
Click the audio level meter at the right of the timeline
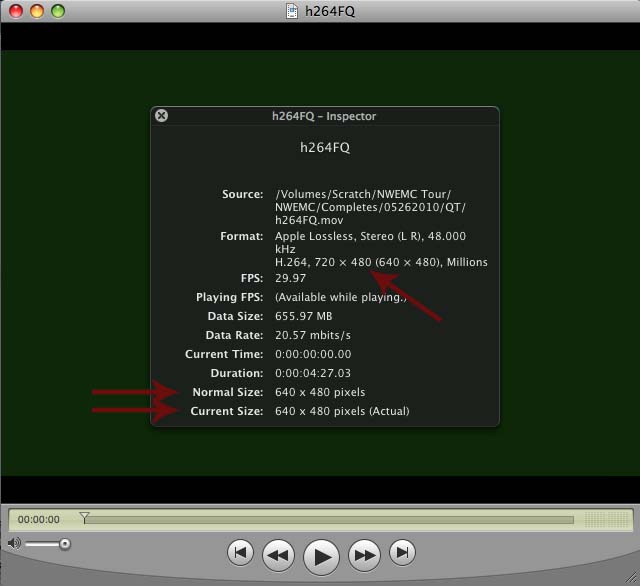[607, 519]
